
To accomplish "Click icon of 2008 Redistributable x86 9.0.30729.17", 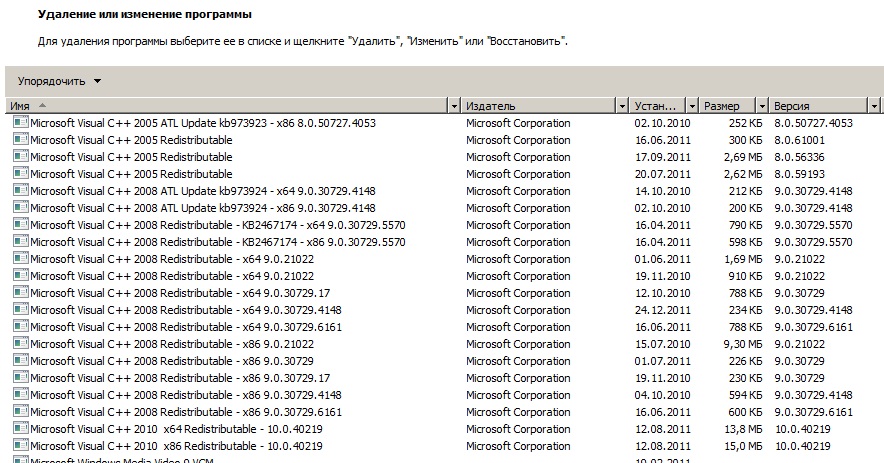I will [x=20, y=377].
